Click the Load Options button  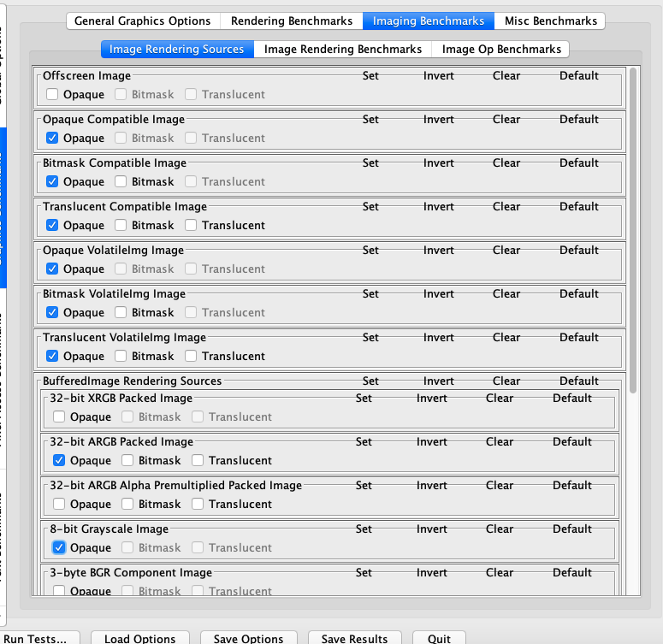pos(139,638)
